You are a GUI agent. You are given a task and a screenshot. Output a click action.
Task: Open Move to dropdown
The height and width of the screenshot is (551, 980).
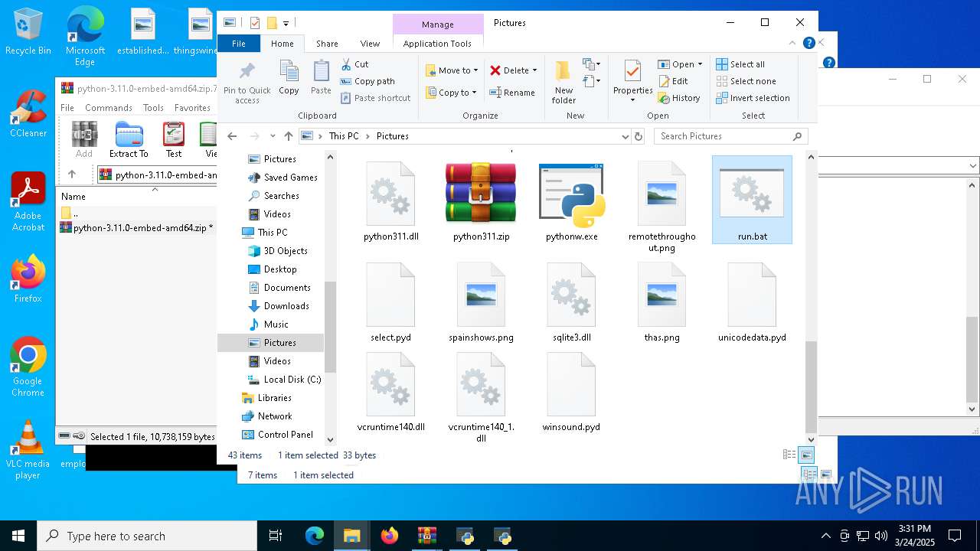pyautogui.click(x=452, y=70)
